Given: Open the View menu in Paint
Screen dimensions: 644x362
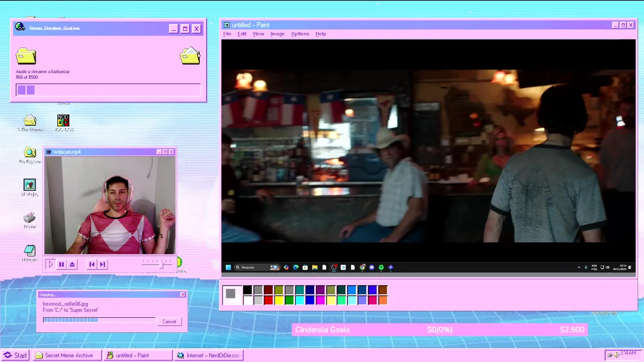Looking at the screenshot, I should [258, 34].
